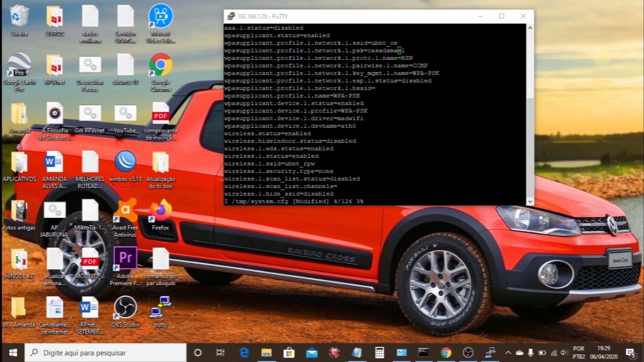Open Calculator from the taskbar
The width and height of the screenshot is (644, 362).
pos(379,352)
